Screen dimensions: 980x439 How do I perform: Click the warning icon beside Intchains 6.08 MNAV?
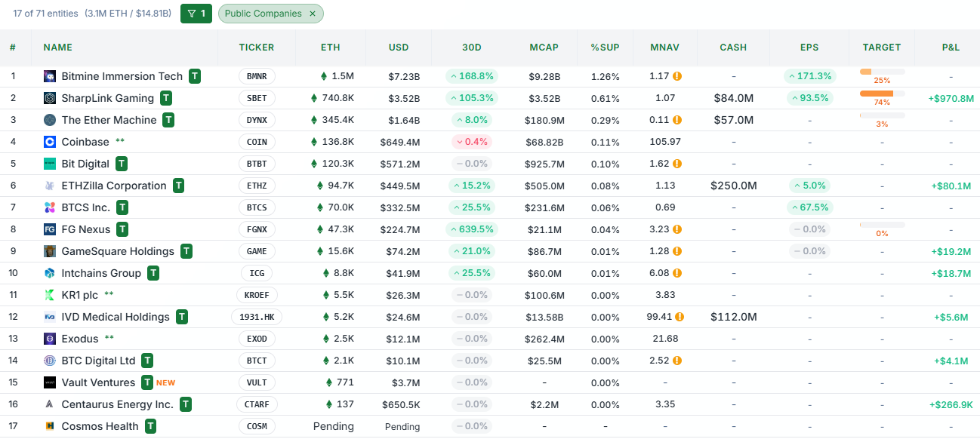(677, 273)
